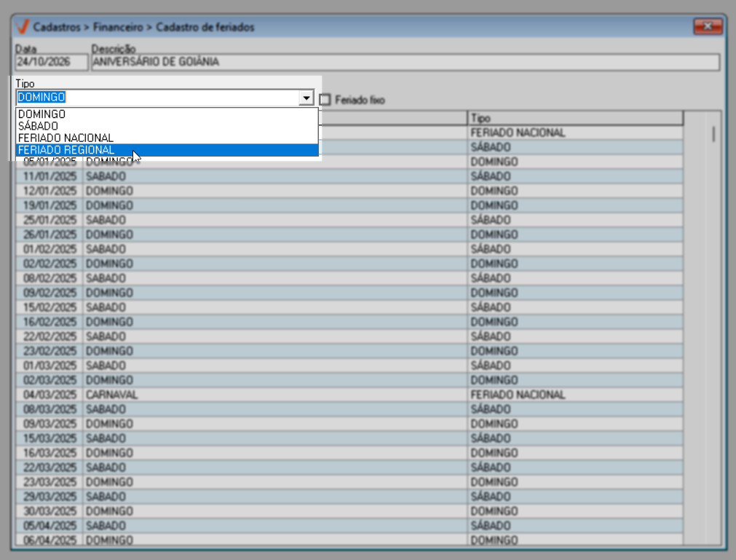Click the Tipo combo box text DOMINGO
736x560 pixels.
pyautogui.click(x=41, y=97)
